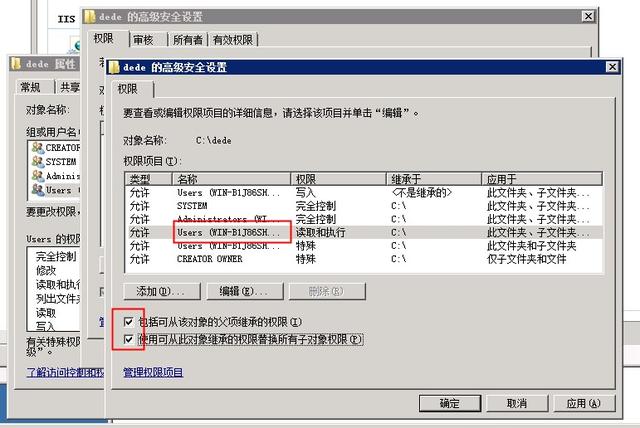Click 读取 in the dede 属性 permission list
Viewport: 640px width, 428px height.
pos(46,313)
